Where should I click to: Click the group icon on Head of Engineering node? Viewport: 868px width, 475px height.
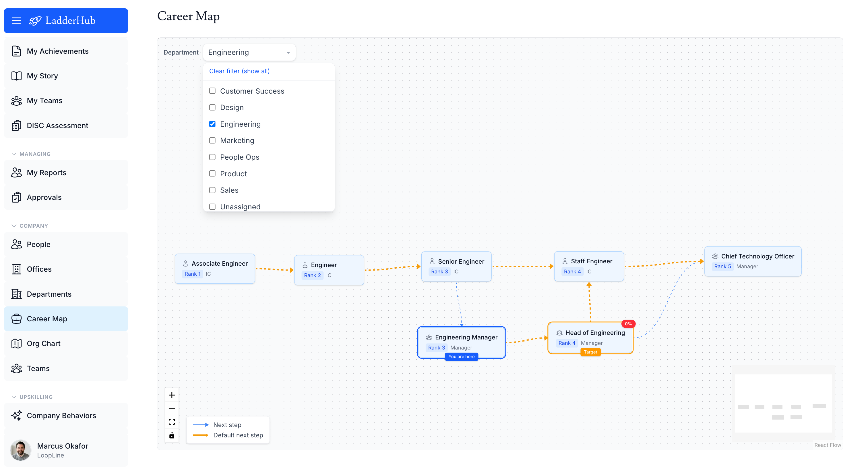click(559, 333)
